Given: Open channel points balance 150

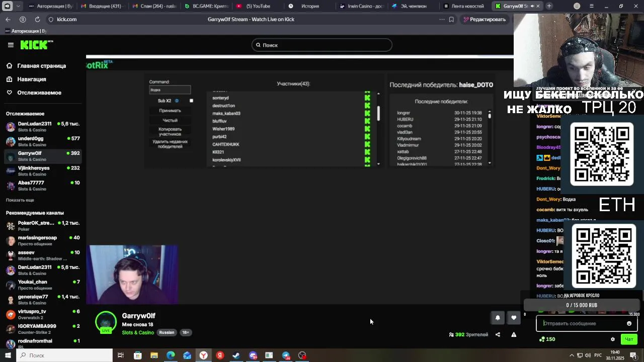Looking at the screenshot, I should click(x=547, y=339).
